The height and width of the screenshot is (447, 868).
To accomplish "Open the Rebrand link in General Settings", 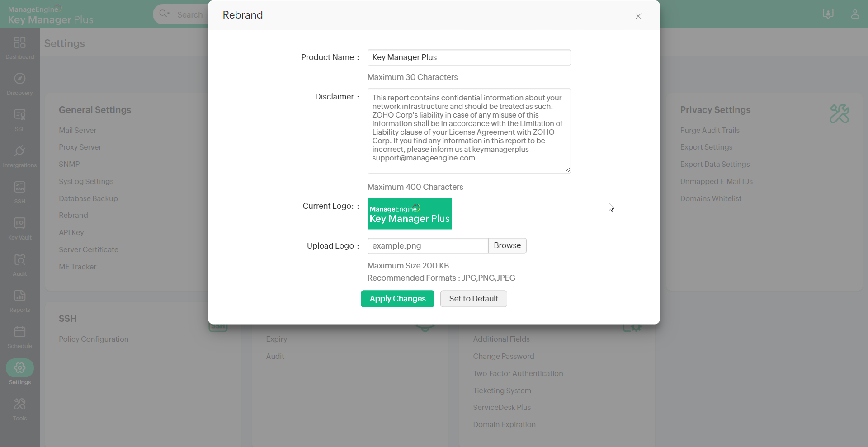I will [x=73, y=216].
